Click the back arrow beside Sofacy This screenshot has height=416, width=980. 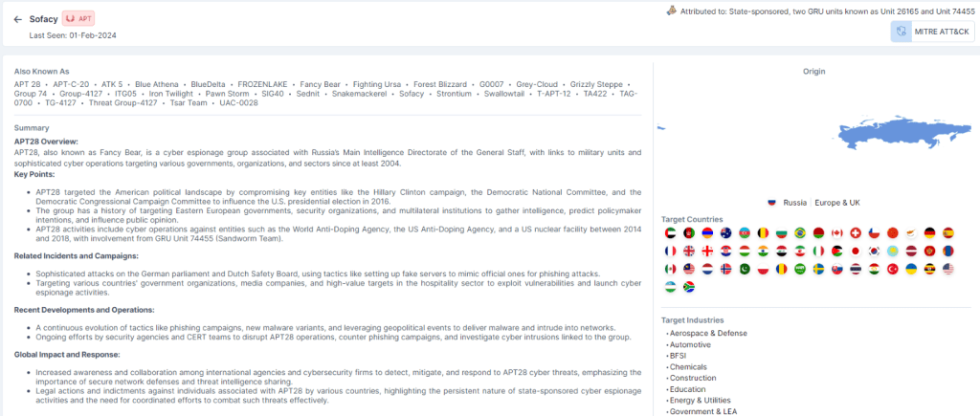(x=17, y=18)
